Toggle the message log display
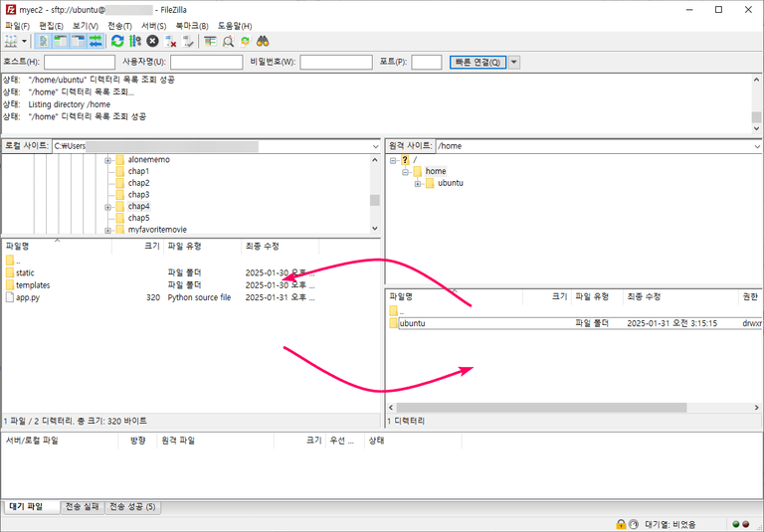 [x=43, y=41]
